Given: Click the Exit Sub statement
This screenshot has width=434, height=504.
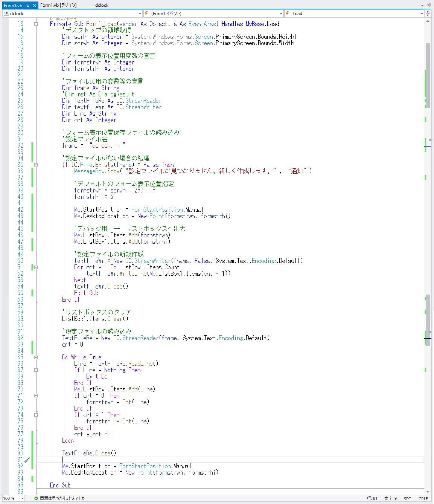Looking at the screenshot, I should click(86, 293).
